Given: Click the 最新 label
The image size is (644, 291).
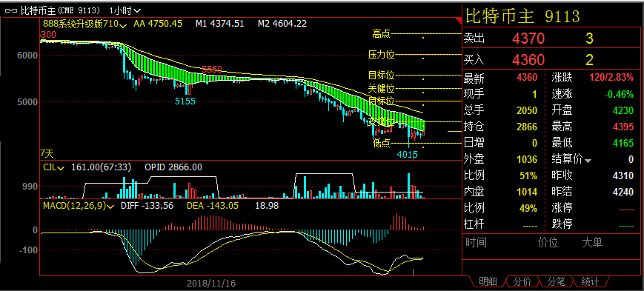Looking at the screenshot, I should click(x=474, y=78).
